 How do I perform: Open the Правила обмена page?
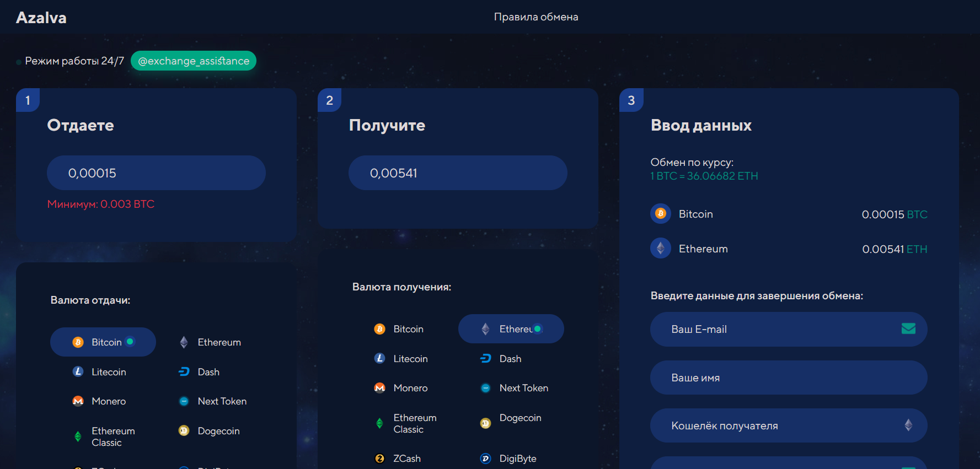[535, 17]
